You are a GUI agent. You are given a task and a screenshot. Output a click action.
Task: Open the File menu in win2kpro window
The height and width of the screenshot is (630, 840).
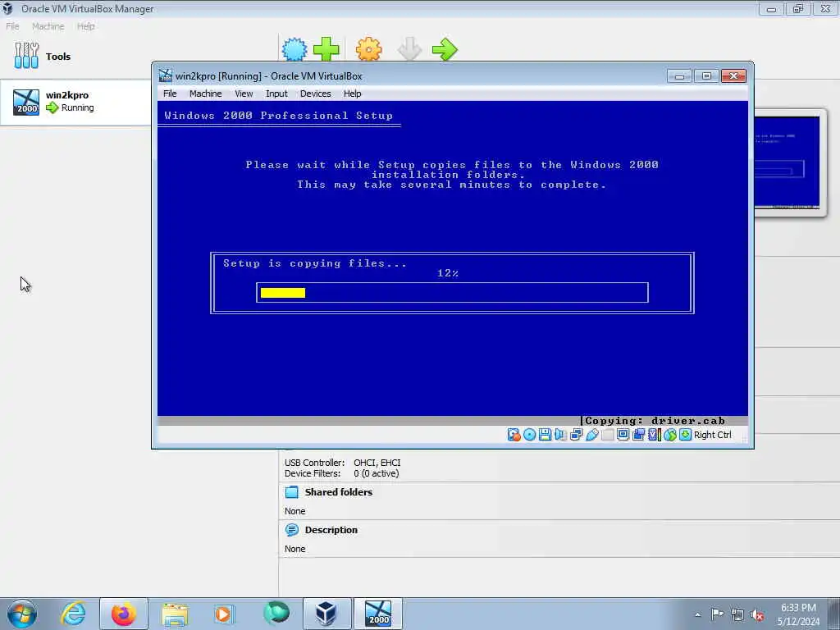pyautogui.click(x=170, y=94)
